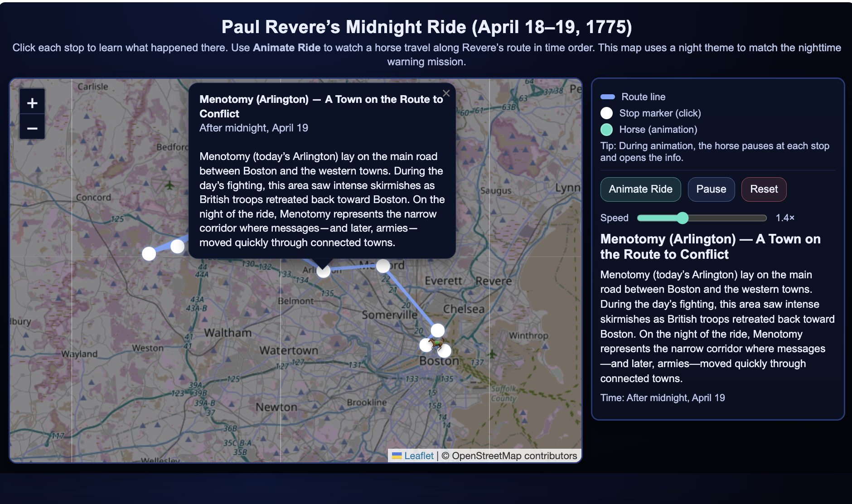Click the horse marker near Boston

click(x=436, y=344)
